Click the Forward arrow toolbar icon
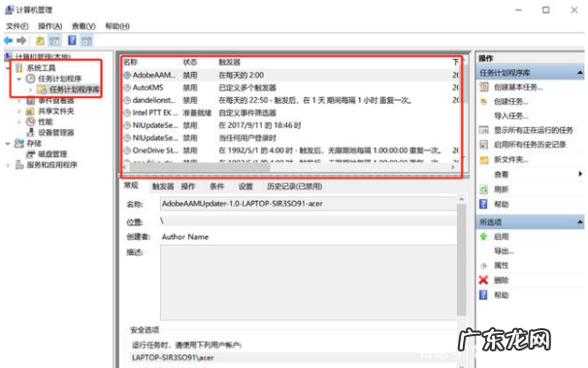 tap(21, 40)
